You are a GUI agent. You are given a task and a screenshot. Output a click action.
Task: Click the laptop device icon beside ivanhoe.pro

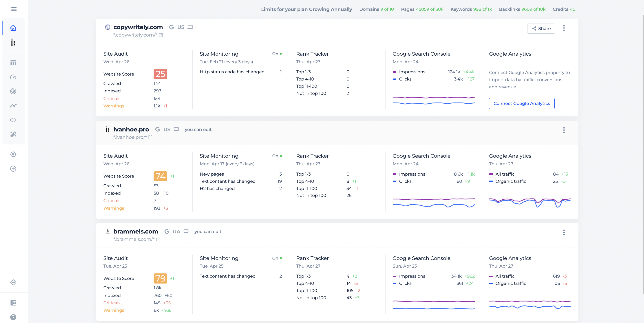[176, 129]
